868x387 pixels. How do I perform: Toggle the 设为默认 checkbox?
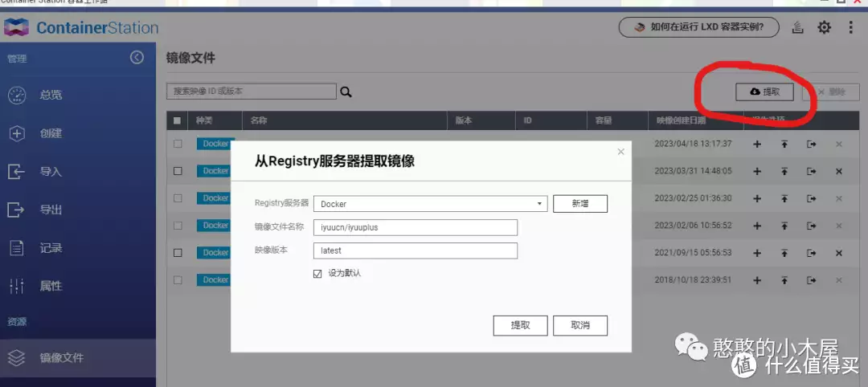[x=317, y=274]
